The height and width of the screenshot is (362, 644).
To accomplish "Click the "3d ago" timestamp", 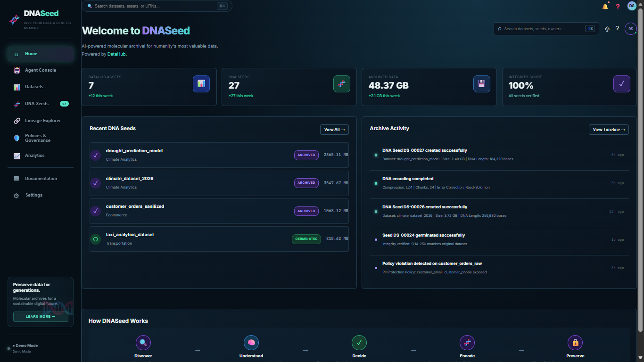I will [x=618, y=268].
